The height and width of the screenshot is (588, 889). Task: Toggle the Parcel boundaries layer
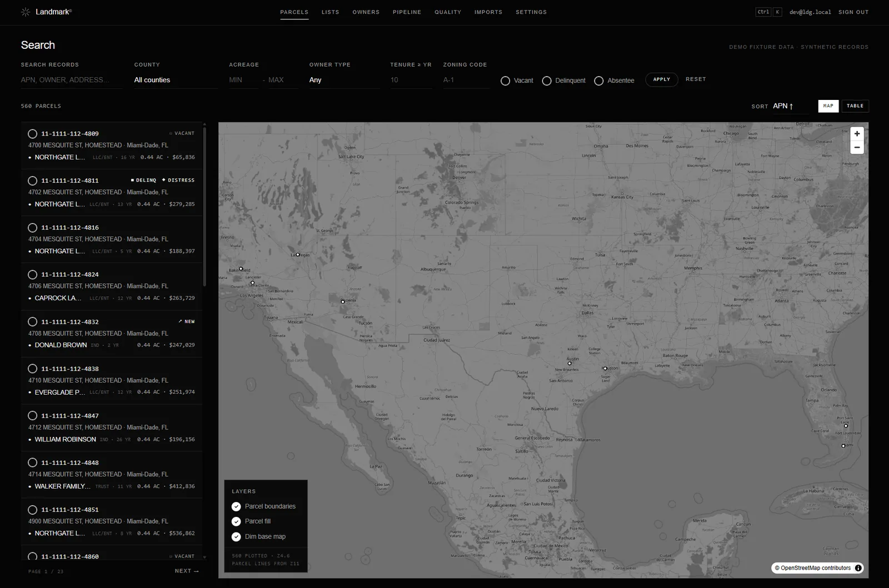[x=236, y=506]
